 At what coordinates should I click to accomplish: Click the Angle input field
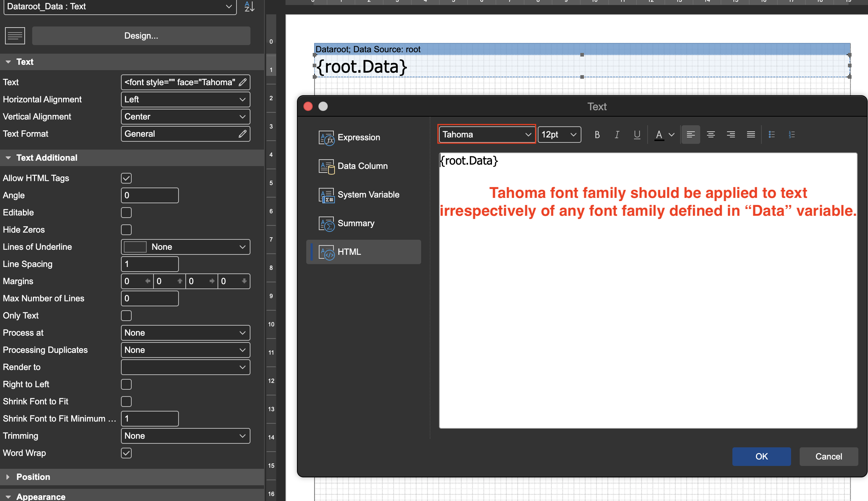click(x=150, y=195)
